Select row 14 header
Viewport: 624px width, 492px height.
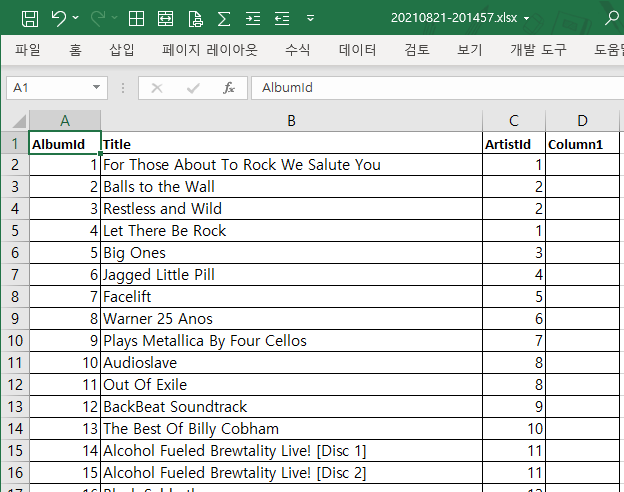point(15,429)
